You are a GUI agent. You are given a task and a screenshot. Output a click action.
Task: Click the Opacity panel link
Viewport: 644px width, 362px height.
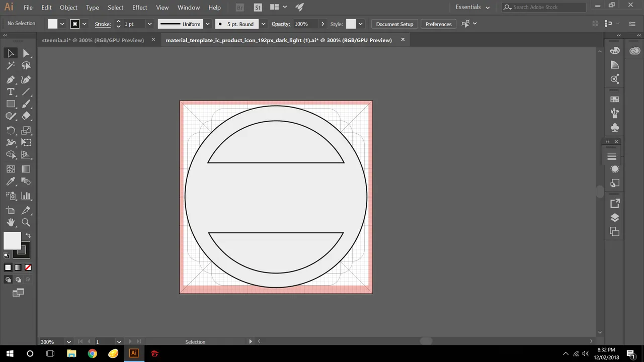point(280,24)
